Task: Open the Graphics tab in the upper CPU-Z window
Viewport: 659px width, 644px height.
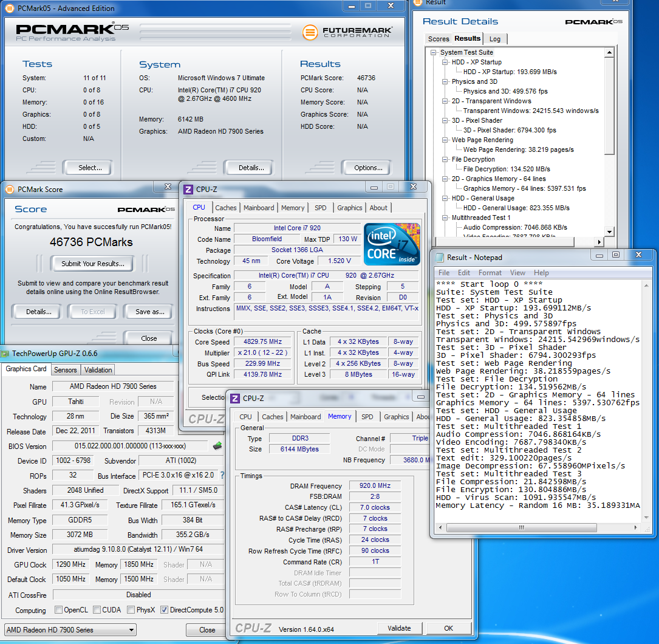Action: coord(349,208)
